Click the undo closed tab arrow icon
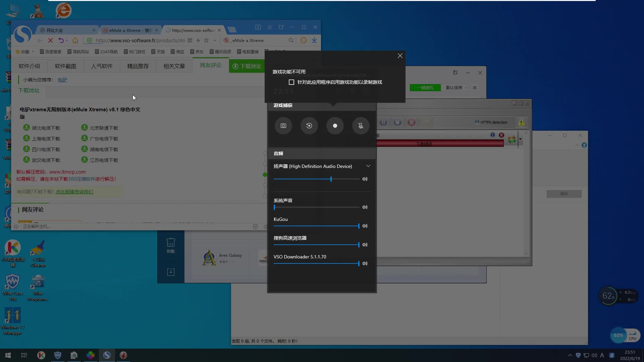Screen dimensions: 644x362 (61, 40)
